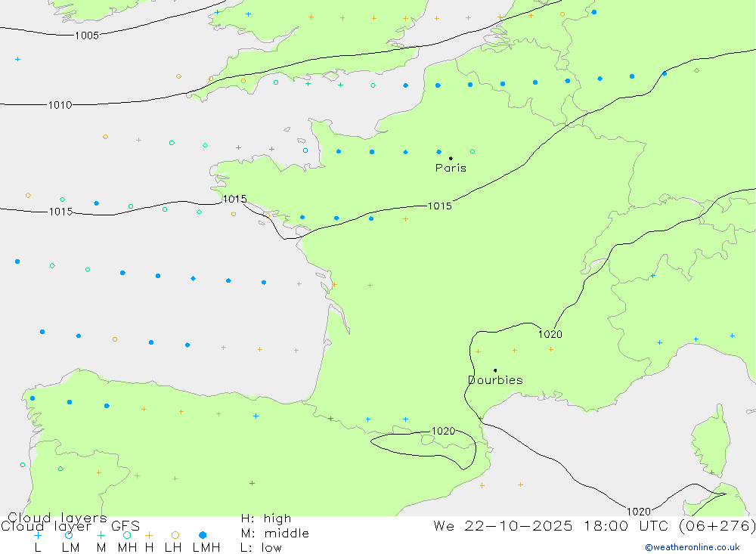Click the 1020 label over the Pyrenees
756x554 pixels.
click(443, 431)
